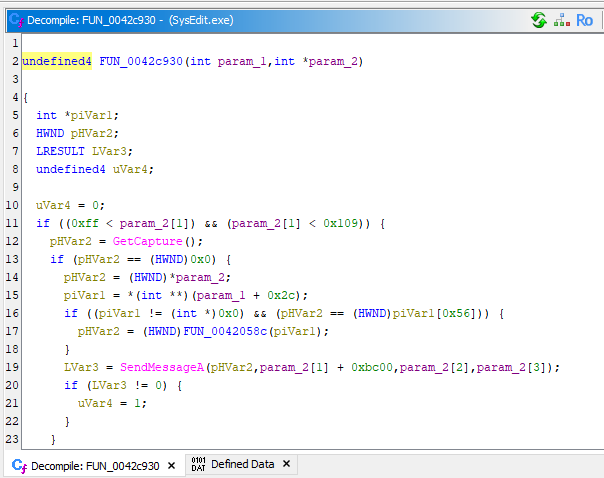Viewport: 604px width, 478px height.
Task: Click uVar4 in the 'uVar4 = 0' line
Action: 52,205
